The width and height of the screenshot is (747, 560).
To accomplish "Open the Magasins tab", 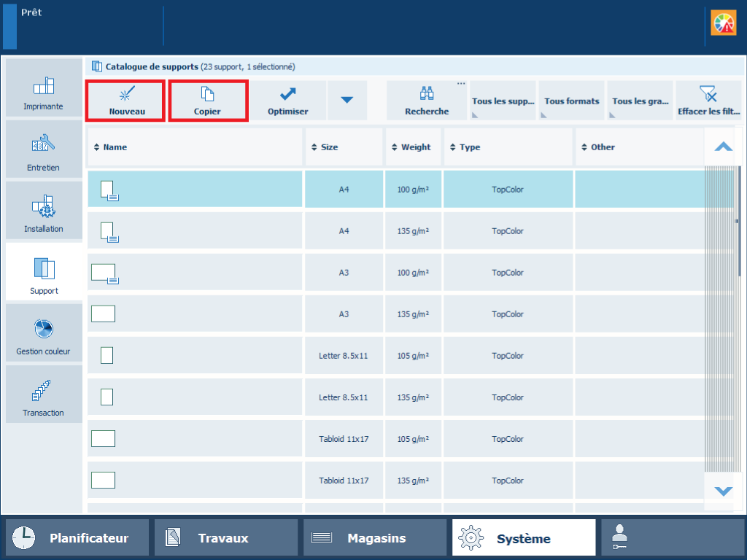I will [375, 538].
